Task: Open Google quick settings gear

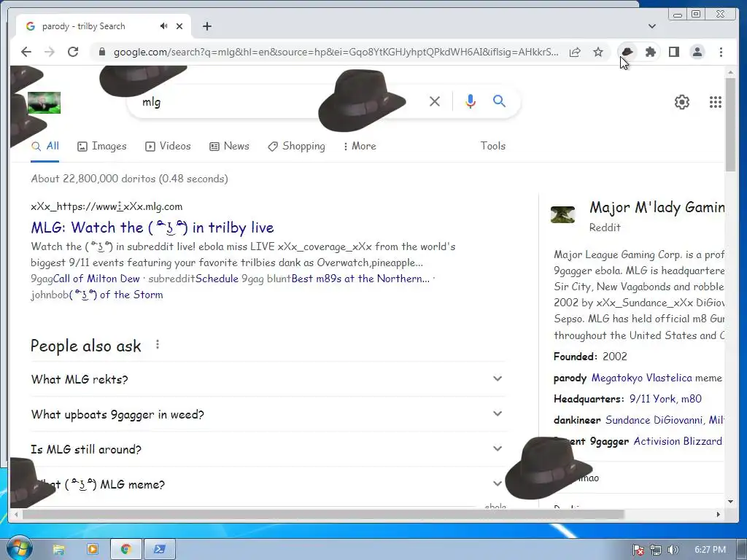Action: pyautogui.click(x=682, y=102)
